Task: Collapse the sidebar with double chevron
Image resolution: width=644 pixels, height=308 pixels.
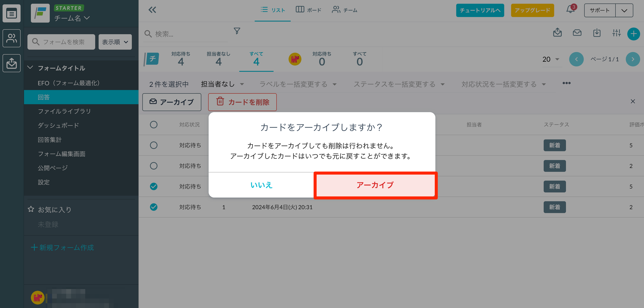Action: (x=152, y=10)
